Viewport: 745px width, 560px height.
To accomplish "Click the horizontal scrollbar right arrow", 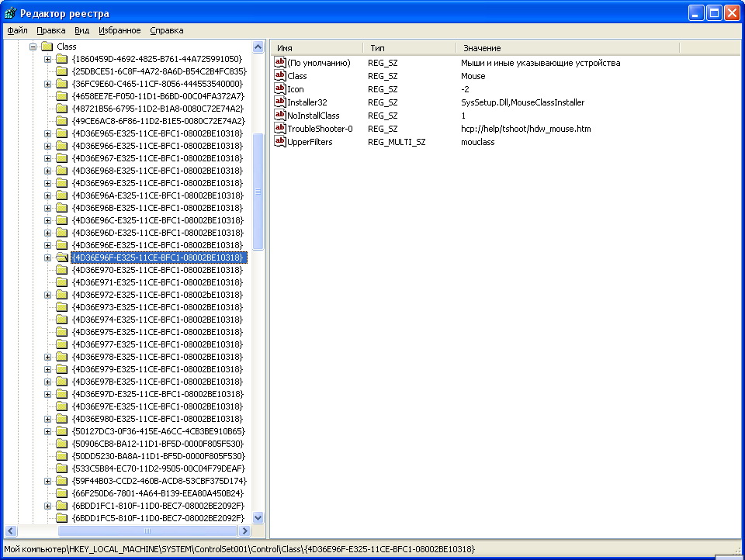I will click(244, 531).
